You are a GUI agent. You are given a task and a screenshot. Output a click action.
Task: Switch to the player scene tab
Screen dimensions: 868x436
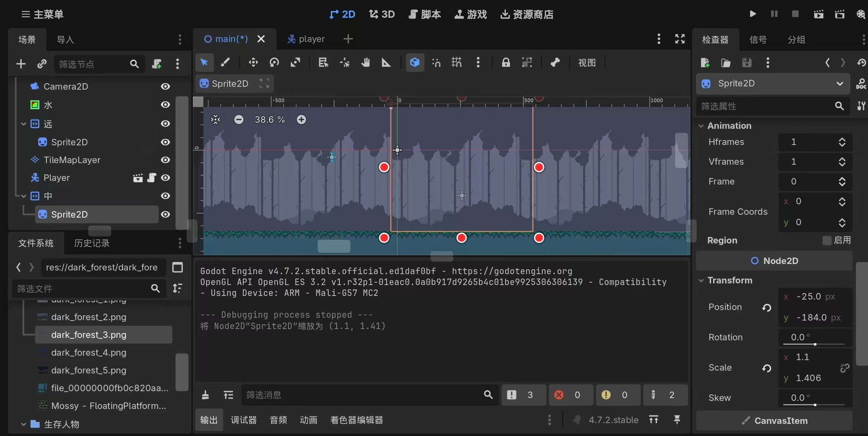coord(306,39)
